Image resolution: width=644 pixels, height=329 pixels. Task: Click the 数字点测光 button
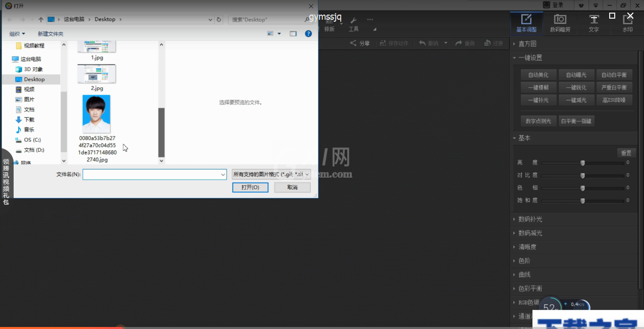(539, 121)
